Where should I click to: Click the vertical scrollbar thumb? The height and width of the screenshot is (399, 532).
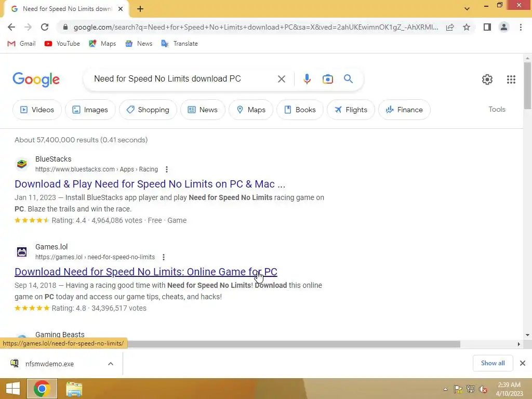pos(527,86)
